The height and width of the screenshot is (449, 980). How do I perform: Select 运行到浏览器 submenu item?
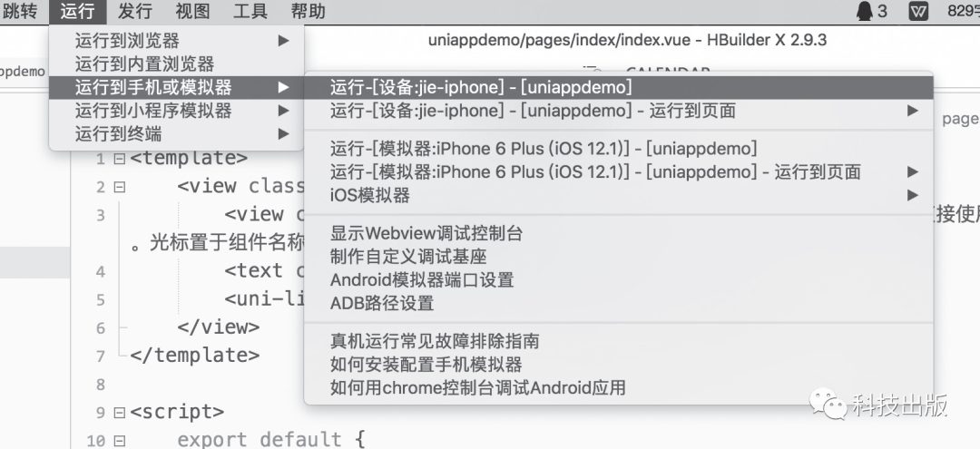pyautogui.click(x=176, y=41)
